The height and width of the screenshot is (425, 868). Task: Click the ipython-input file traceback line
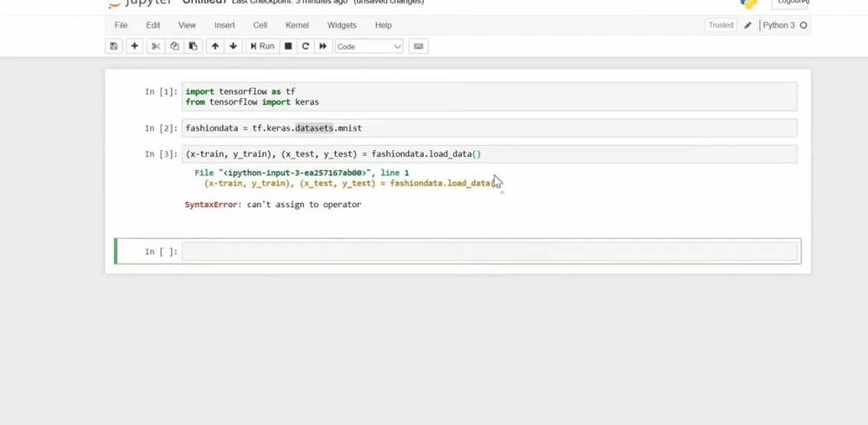(x=302, y=173)
